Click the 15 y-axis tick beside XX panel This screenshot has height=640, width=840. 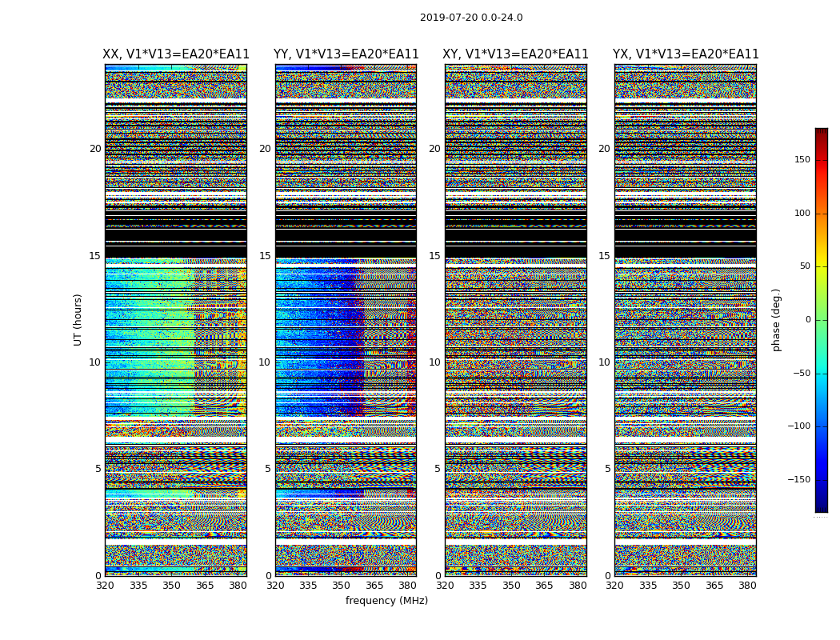95,256
